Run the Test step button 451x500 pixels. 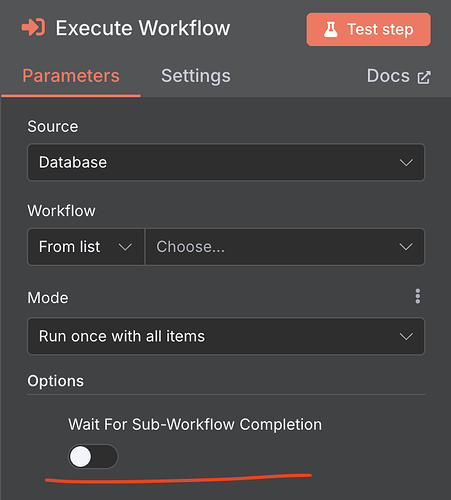click(369, 29)
